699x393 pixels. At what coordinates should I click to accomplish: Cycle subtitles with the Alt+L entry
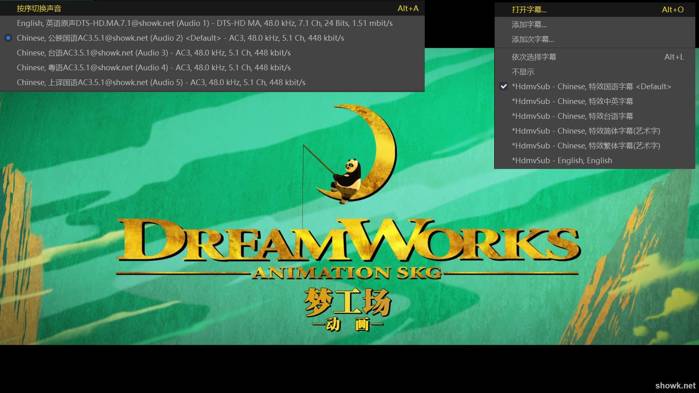[594, 57]
